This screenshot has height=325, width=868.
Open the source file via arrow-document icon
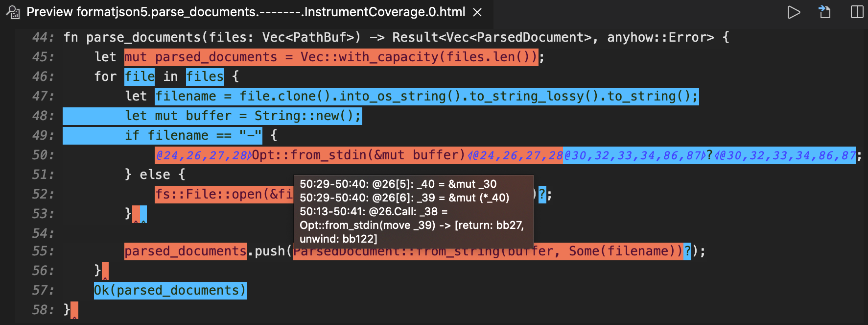(x=825, y=12)
